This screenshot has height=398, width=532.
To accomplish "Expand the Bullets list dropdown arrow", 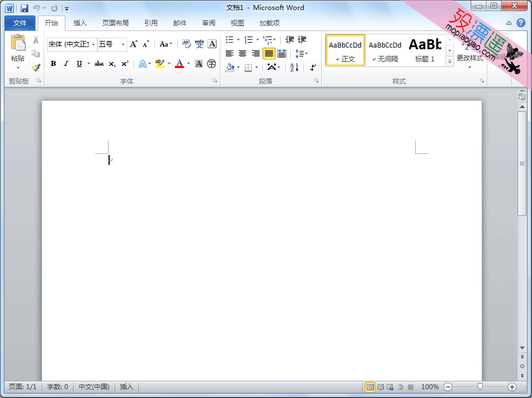I will click(x=238, y=40).
